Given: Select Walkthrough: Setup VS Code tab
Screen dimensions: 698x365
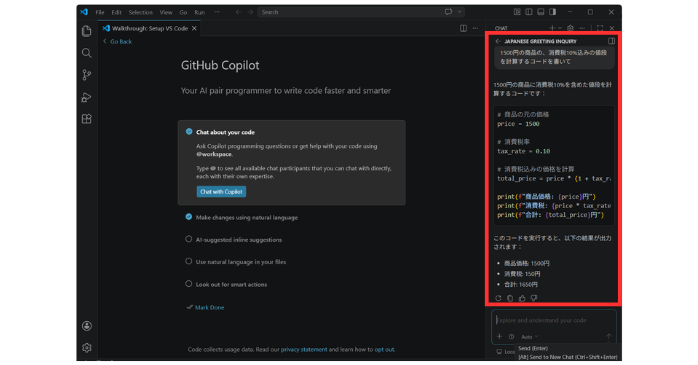Looking at the screenshot, I should point(150,28).
